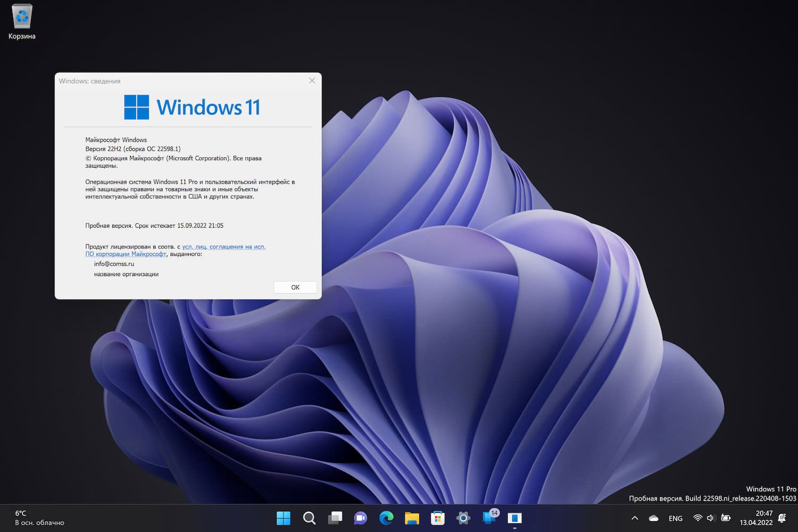Click OK in the Windows info dialog
Viewport: 798px width, 532px height.
pos(295,287)
